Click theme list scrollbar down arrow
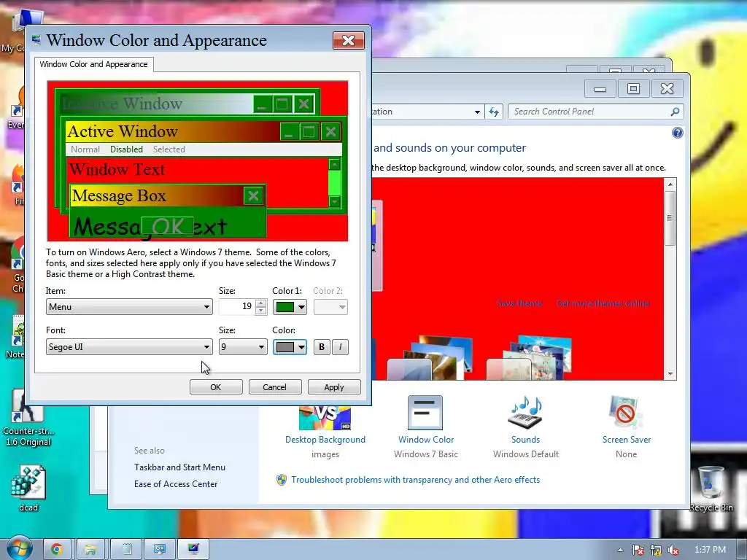747x560 pixels. [x=670, y=374]
